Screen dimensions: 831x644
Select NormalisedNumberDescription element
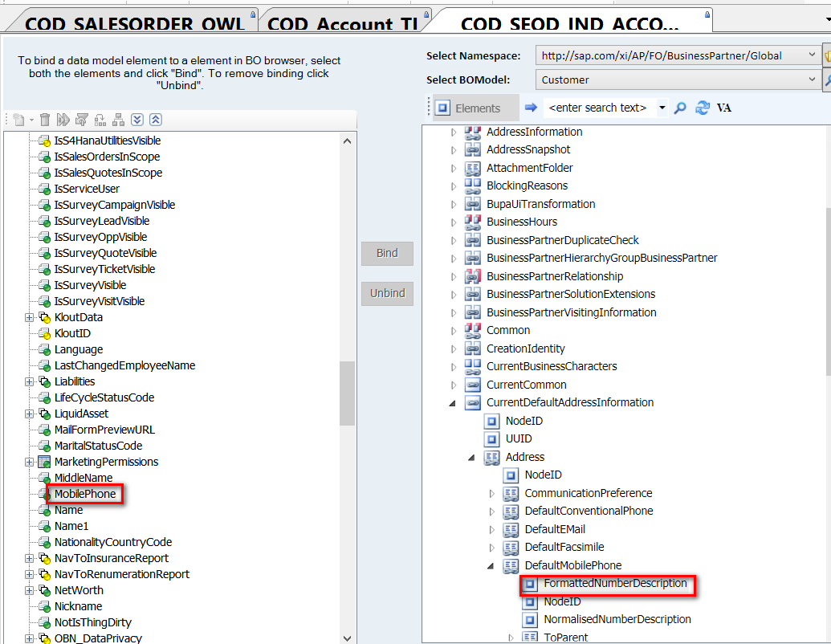[x=617, y=620]
